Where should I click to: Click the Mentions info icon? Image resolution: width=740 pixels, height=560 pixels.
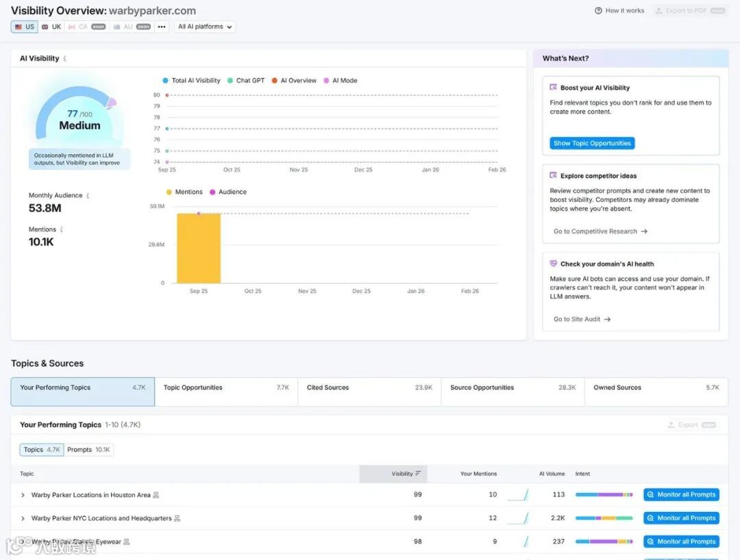pos(62,229)
